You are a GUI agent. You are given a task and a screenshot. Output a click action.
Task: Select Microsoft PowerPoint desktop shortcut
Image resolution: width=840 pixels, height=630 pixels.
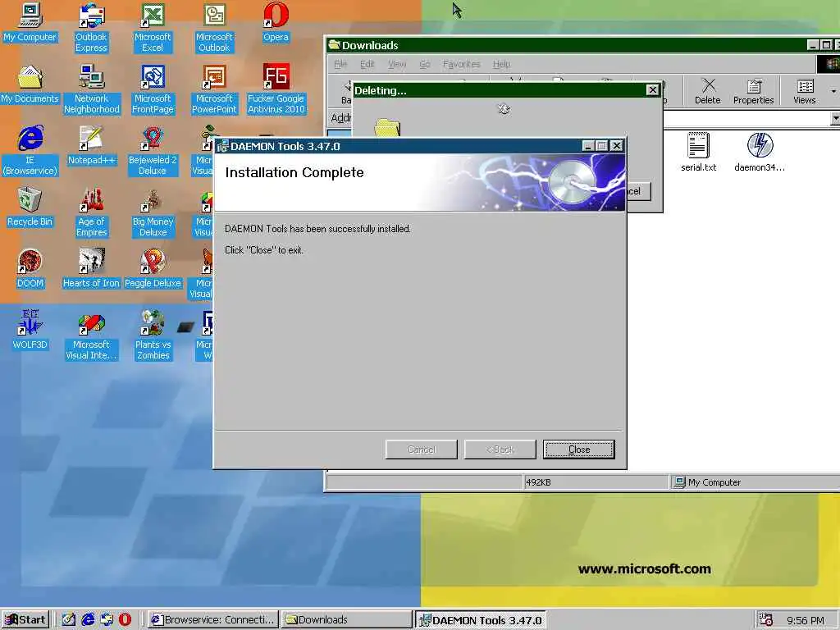[214, 89]
